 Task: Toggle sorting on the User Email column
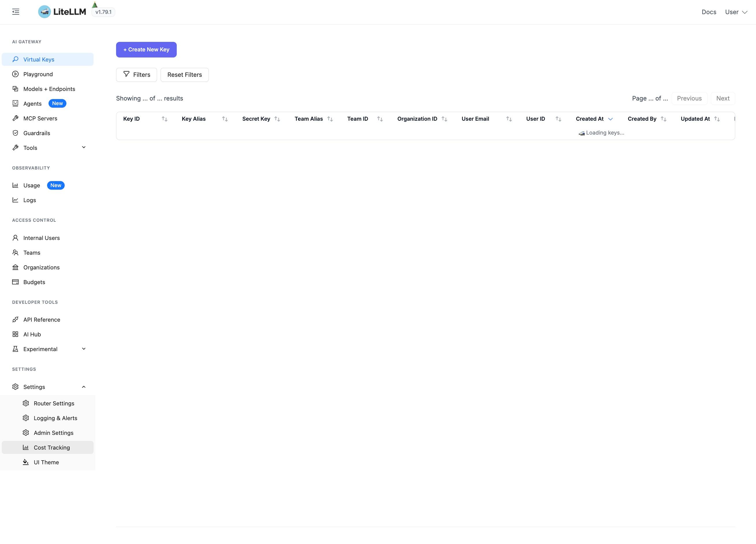pyautogui.click(x=509, y=119)
